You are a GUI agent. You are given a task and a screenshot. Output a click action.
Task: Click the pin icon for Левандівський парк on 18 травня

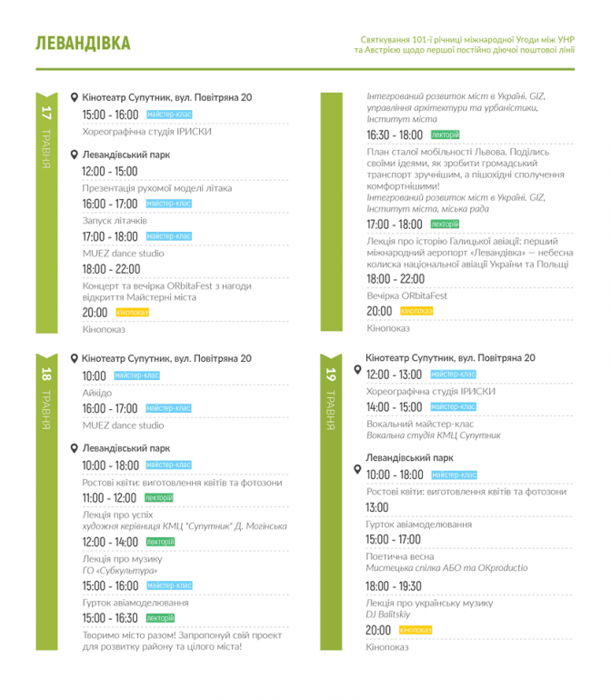[x=75, y=448]
